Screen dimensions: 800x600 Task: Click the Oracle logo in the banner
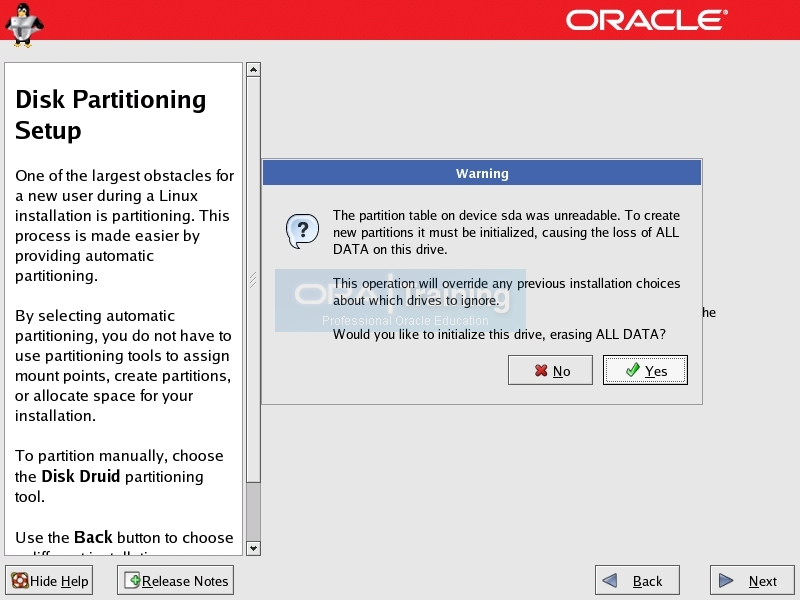tap(647, 20)
